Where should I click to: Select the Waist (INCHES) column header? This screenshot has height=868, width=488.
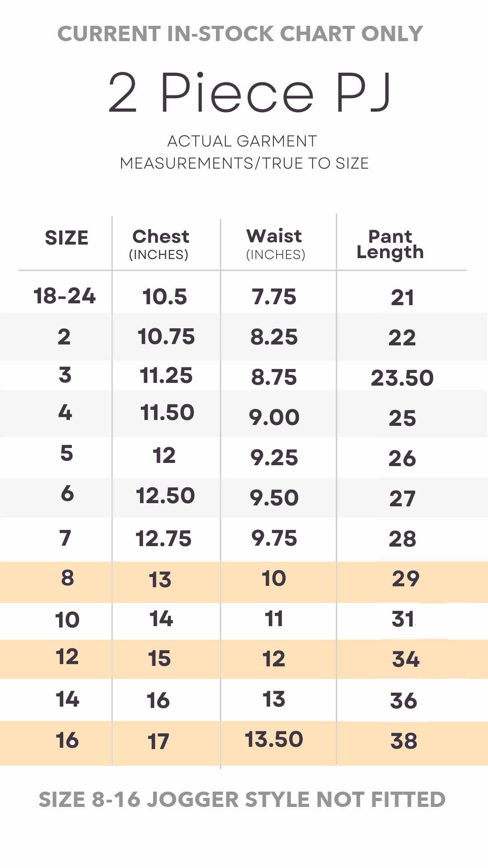point(275,244)
